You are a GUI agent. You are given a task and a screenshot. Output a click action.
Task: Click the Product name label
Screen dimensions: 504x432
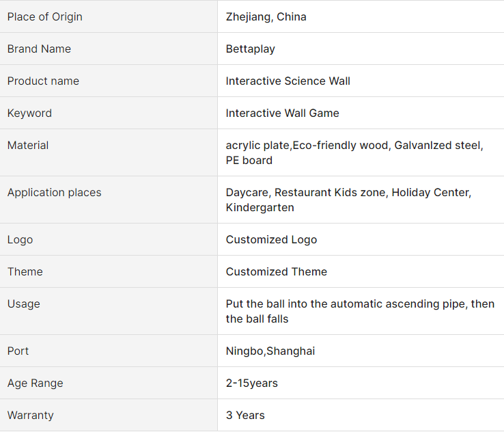(43, 81)
